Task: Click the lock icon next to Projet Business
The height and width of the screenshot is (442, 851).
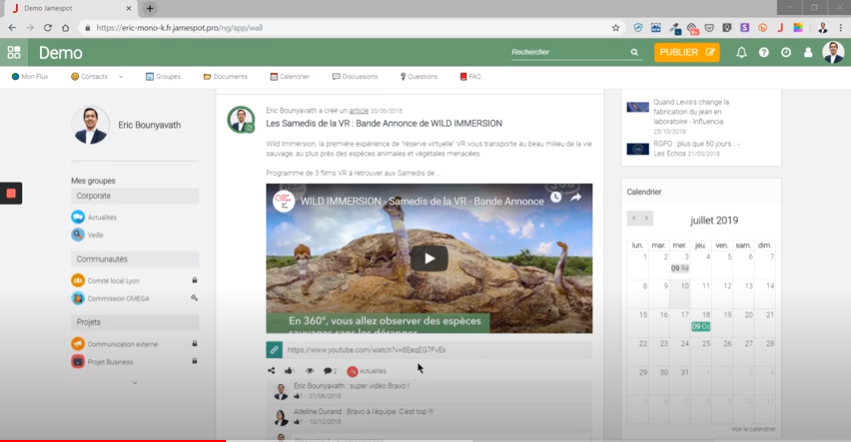Action: 194,361
